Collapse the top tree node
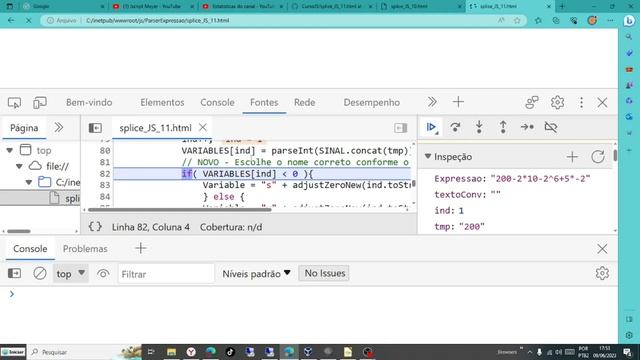 click(x=9, y=150)
